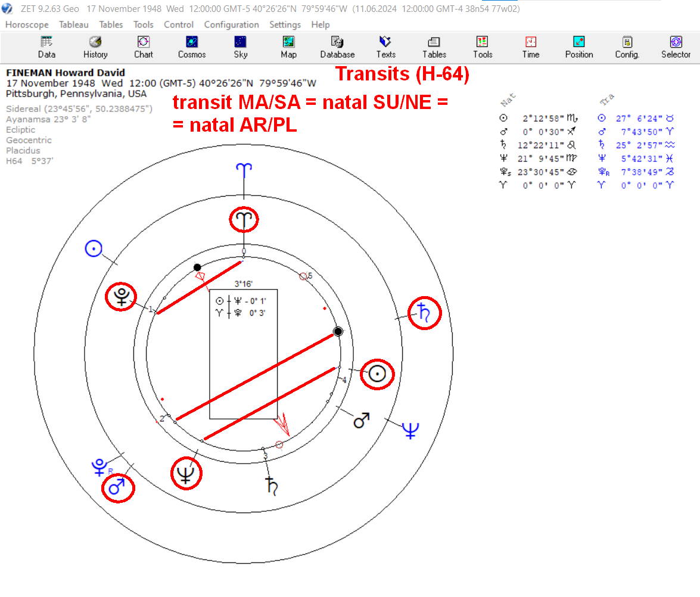The image size is (700, 597).
Task: Click the Tools toolbar icon
Action: [482, 47]
